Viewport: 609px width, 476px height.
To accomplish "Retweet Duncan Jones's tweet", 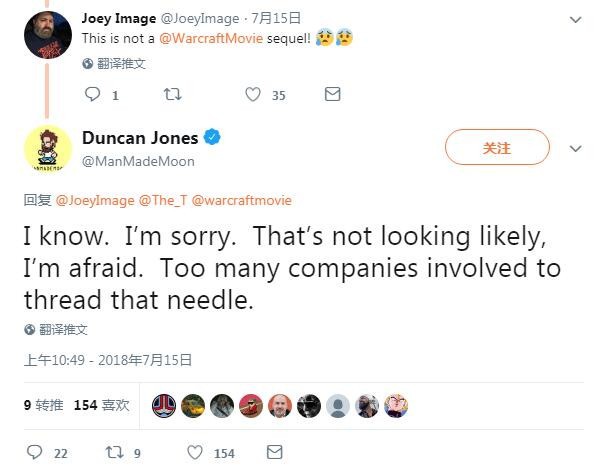I will coord(114,452).
